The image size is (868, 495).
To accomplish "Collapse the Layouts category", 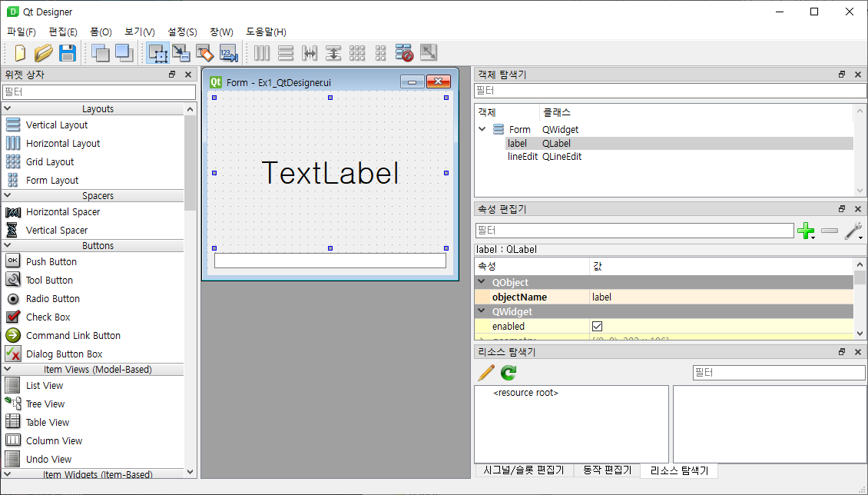I will [x=8, y=109].
